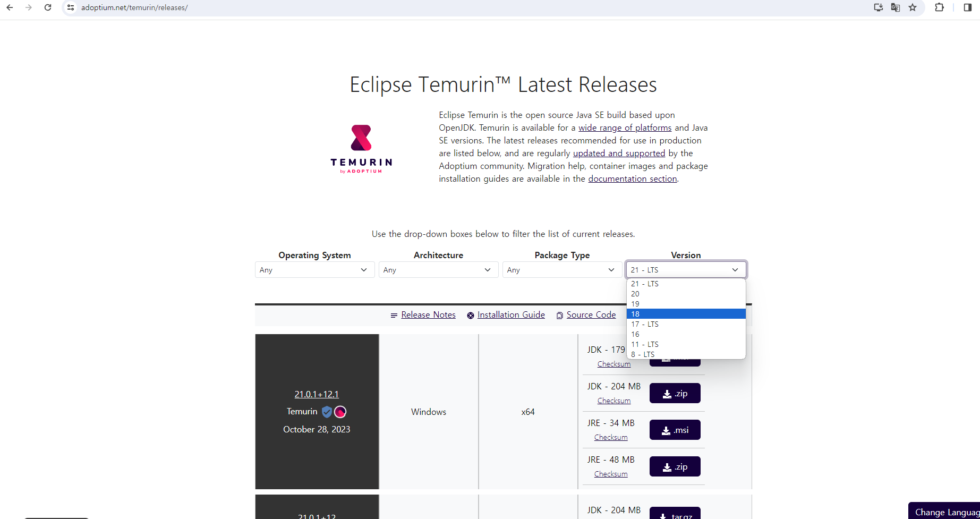Go back with the browser back arrow

pyautogui.click(x=10, y=7)
